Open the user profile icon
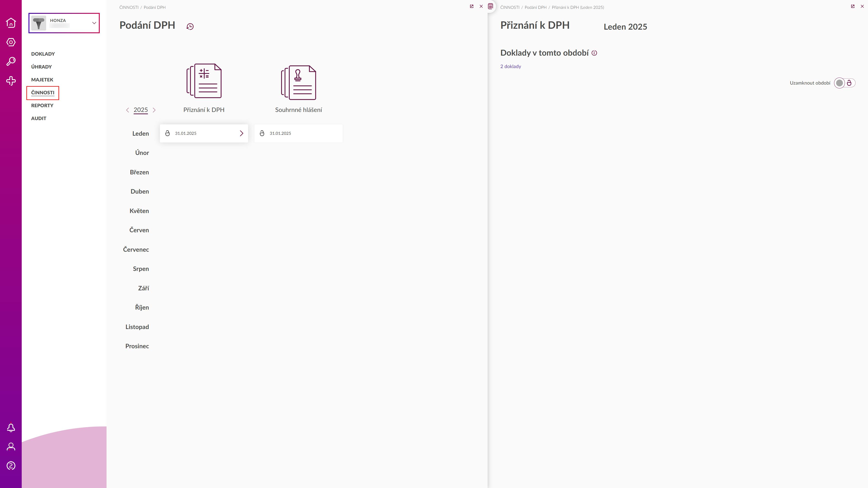This screenshot has height=488, width=868. (x=11, y=447)
